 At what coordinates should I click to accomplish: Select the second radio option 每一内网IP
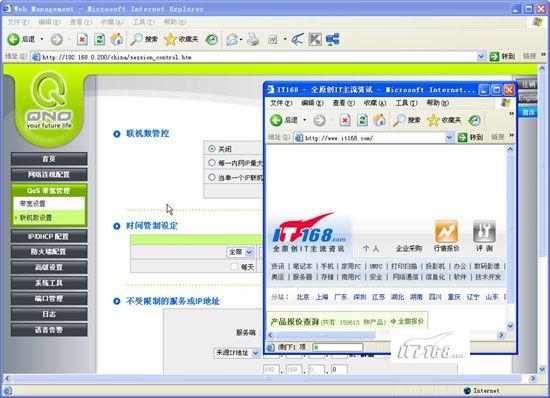pos(212,163)
